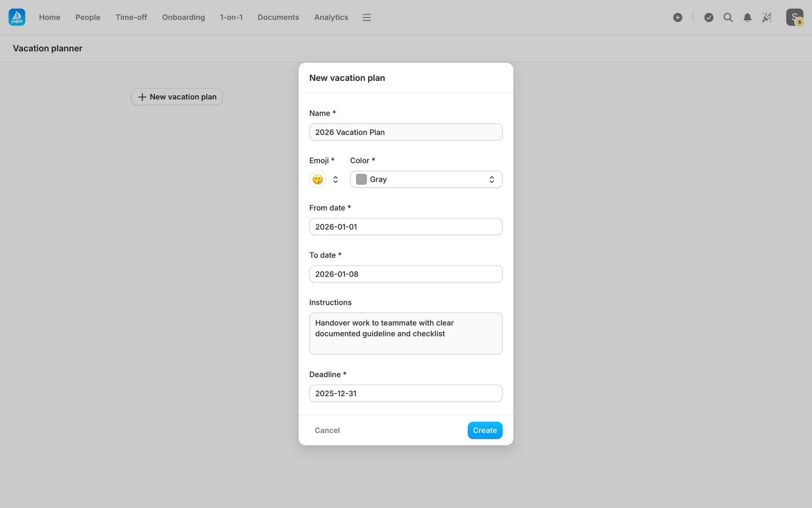
Task: Click the plus quick-add icon
Action: (678, 17)
